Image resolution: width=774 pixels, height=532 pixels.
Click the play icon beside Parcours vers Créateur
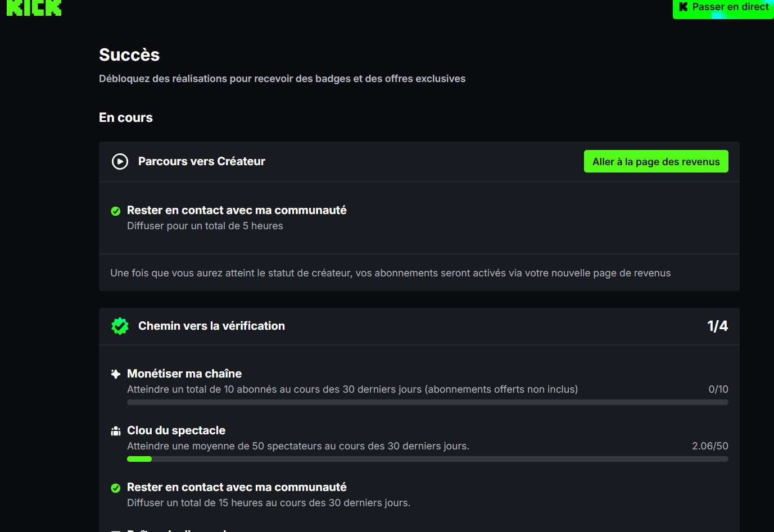point(120,162)
